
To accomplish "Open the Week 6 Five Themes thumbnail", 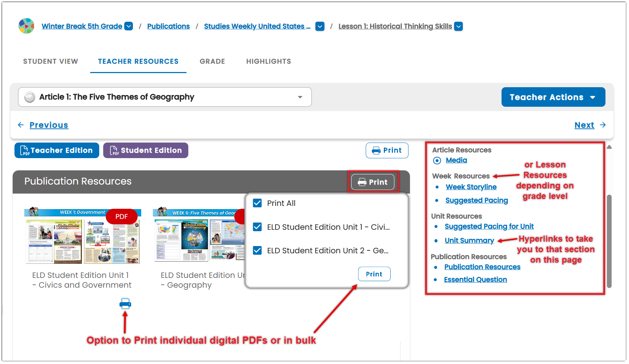I will pyautogui.click(x=199, y=235).
